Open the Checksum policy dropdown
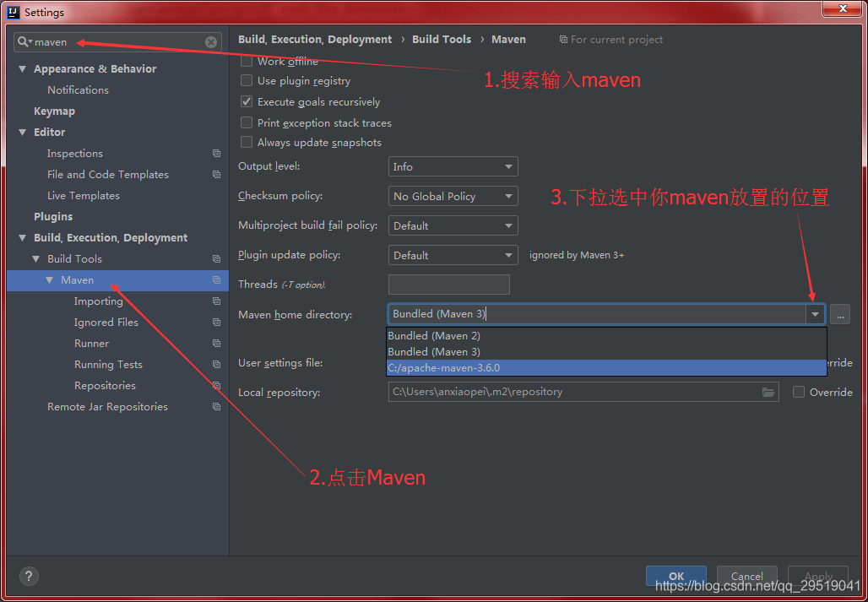 pos(453,197)
